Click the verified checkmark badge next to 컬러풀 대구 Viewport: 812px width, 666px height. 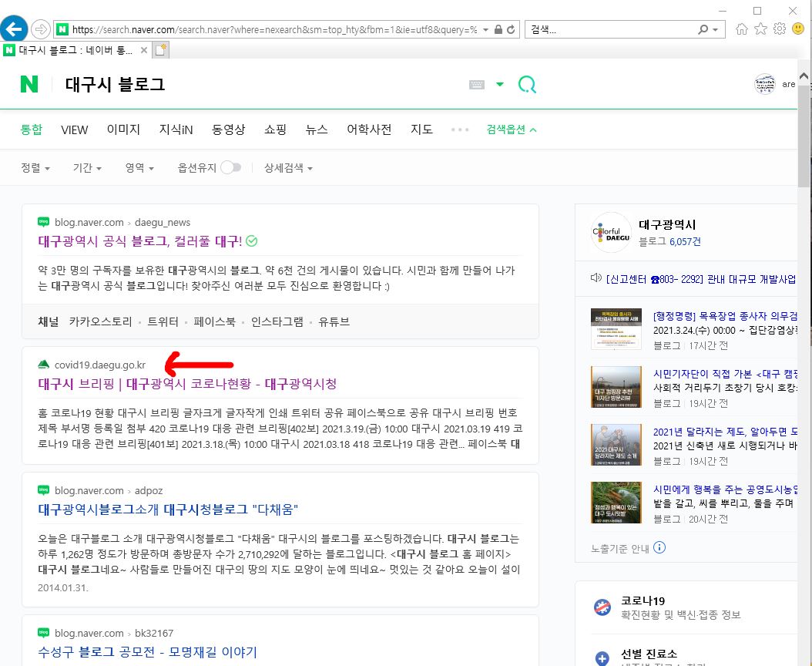click(x=252, y=241)
